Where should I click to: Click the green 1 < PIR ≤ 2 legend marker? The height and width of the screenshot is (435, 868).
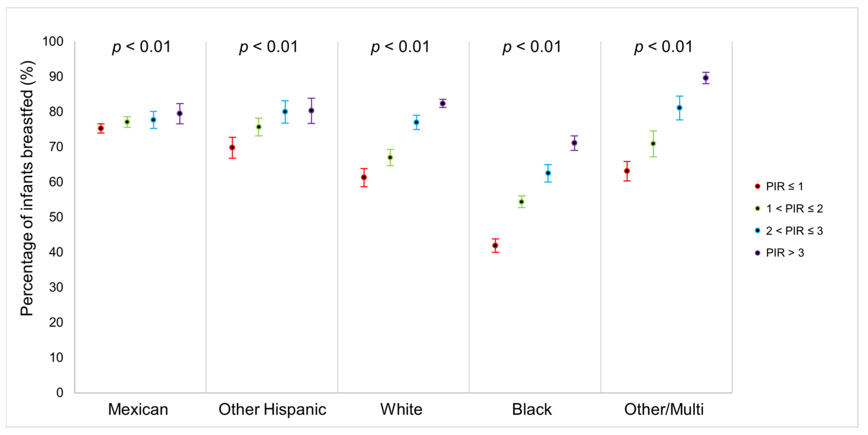point(758,208)
